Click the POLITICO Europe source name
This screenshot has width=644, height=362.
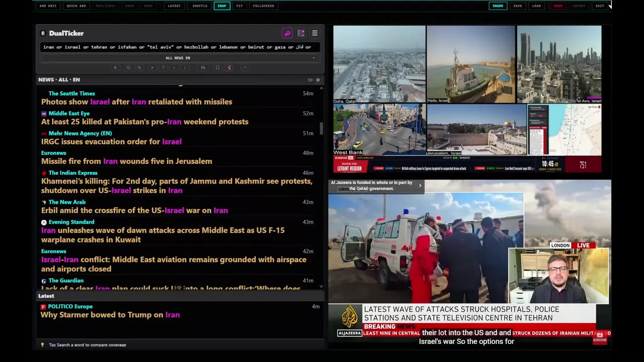click(x=70, y=306)
